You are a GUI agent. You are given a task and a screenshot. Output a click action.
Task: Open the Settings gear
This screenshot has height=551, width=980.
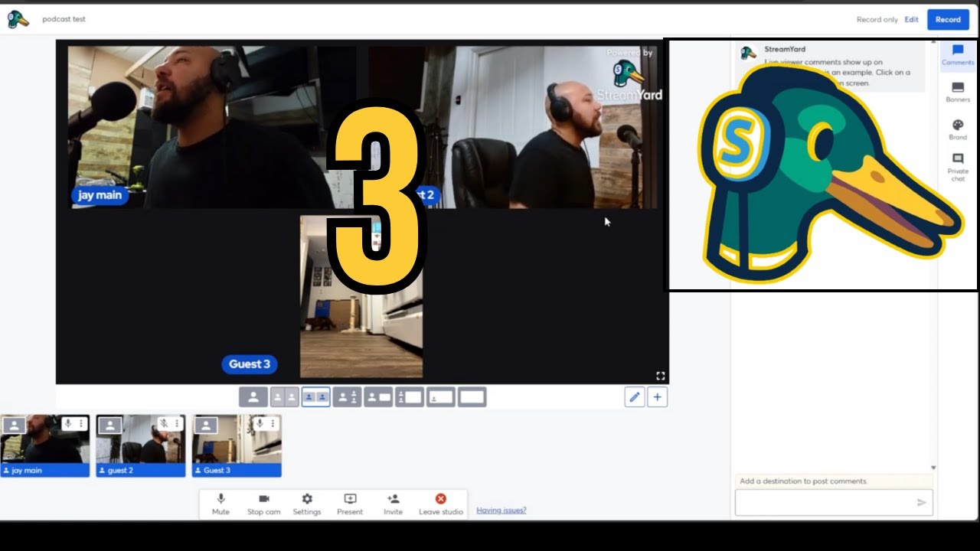307,504
